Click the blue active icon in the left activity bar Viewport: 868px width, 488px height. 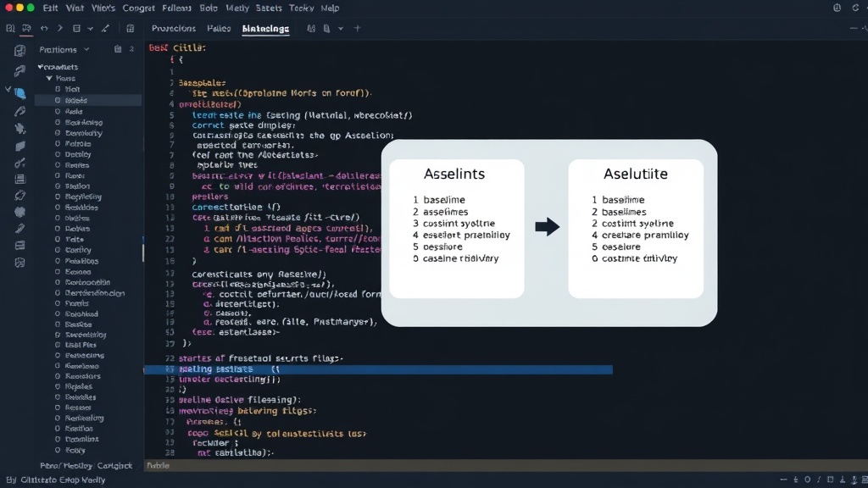(20, 93)
